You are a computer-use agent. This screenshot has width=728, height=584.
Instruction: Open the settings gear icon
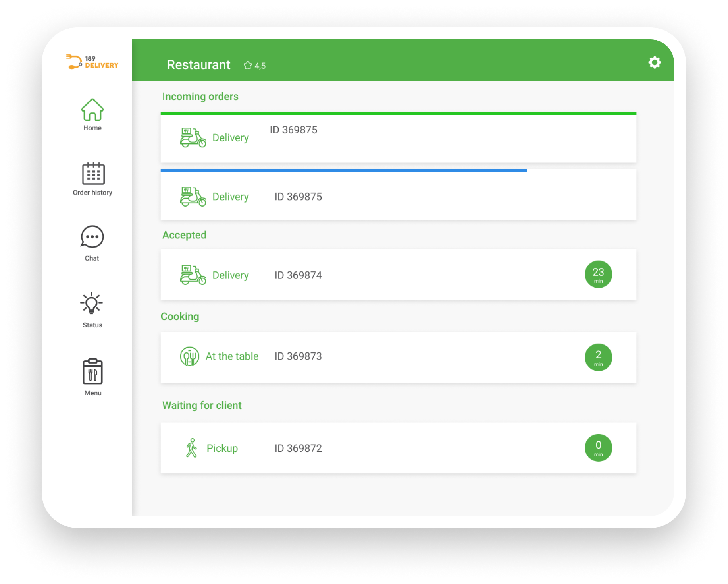click(654, 62)
